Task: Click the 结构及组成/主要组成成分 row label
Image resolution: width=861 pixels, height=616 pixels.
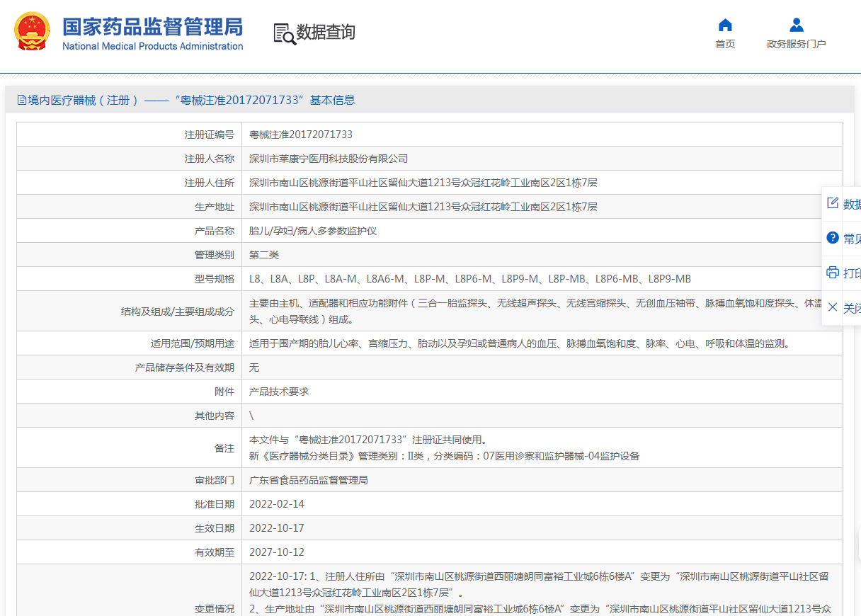Action: pyautogui.click(x=178, y=311)
